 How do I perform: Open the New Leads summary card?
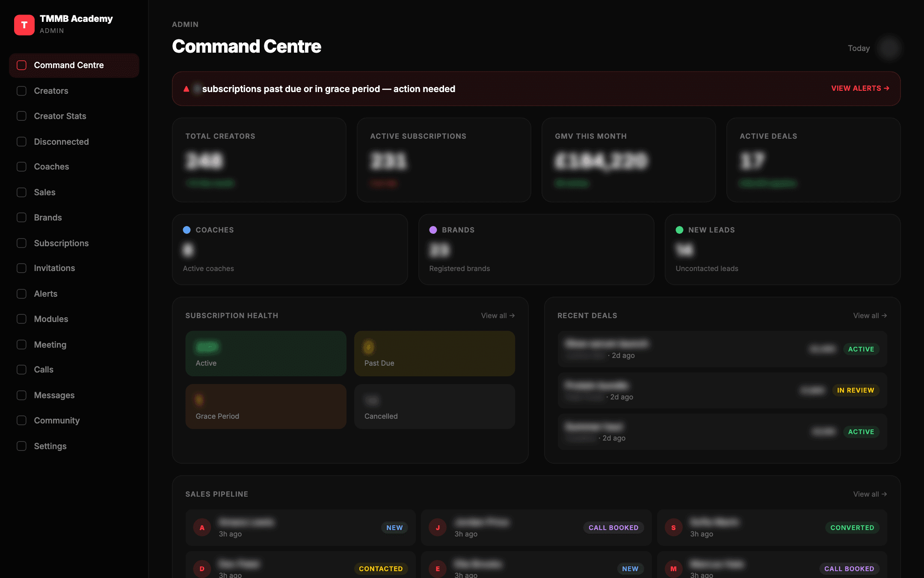(782, 249)
